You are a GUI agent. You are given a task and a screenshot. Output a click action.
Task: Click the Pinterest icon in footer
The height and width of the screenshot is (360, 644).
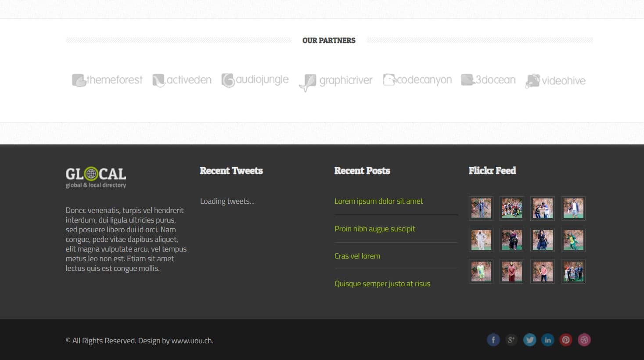pos(566,340)
